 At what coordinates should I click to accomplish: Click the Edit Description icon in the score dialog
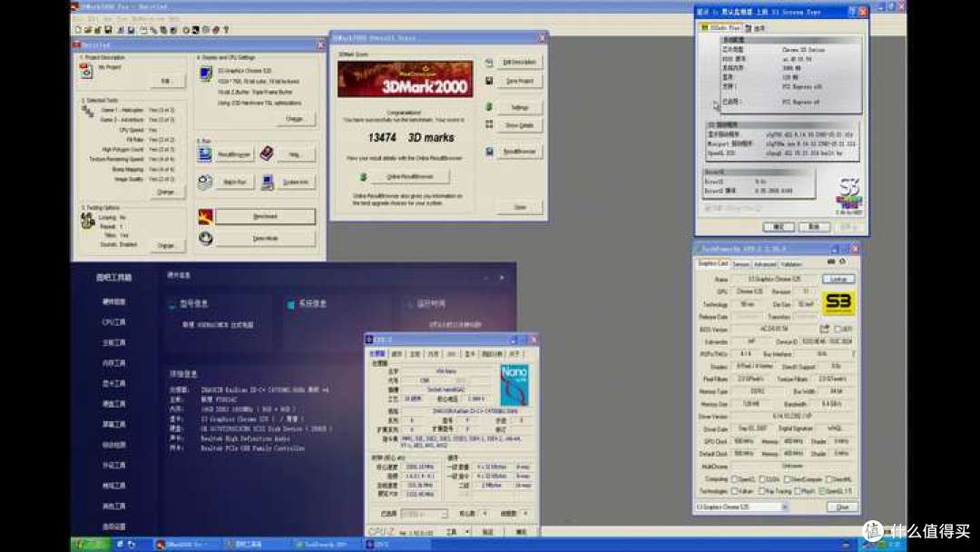click(x=489, y=63)
